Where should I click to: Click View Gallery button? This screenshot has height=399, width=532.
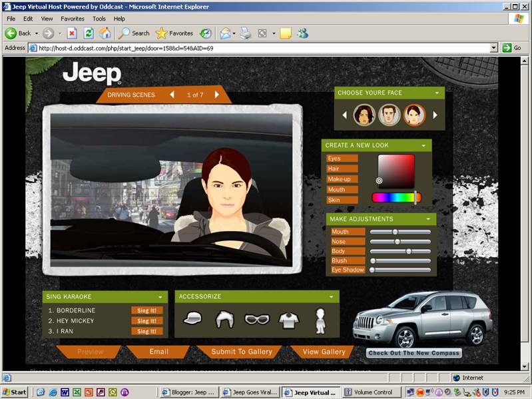tap(324, 352)
